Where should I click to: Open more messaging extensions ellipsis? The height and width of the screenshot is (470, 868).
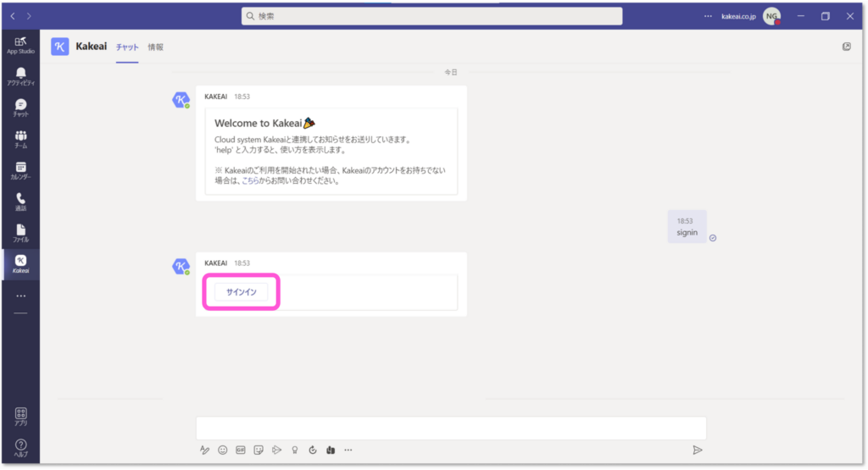tap(348, 450)
